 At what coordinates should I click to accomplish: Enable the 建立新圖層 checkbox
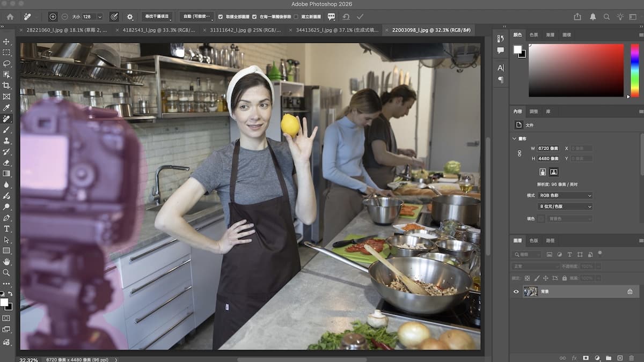pyautogui.click(x=296, y=17)
